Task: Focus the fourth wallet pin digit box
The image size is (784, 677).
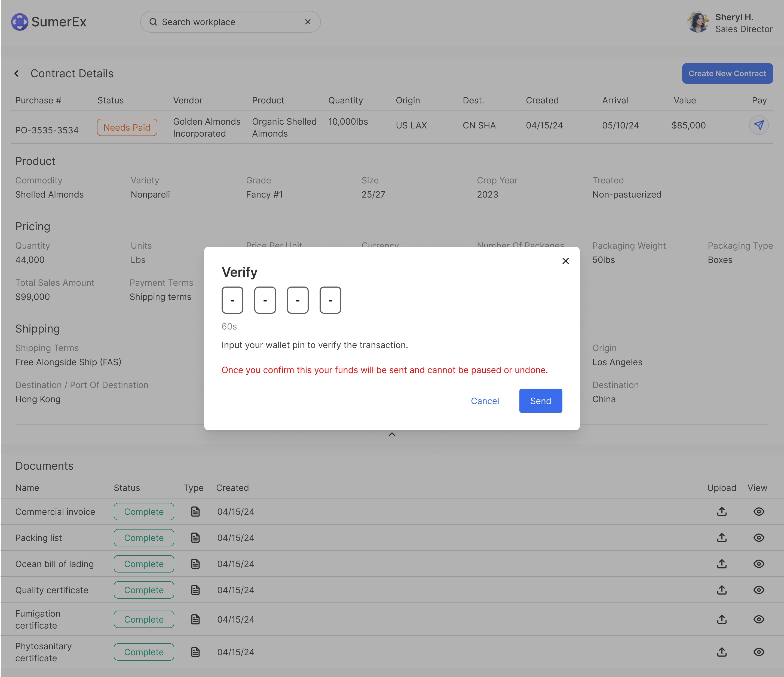Action: point(330,300)
